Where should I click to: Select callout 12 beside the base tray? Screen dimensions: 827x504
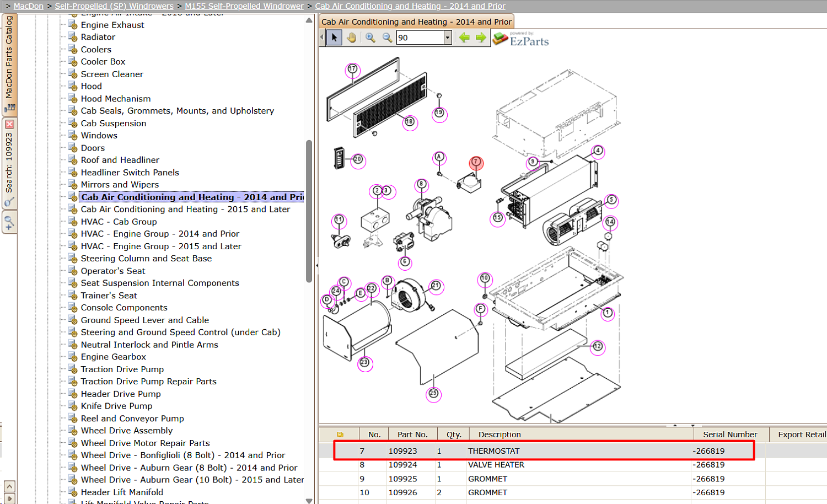(598, 347)
